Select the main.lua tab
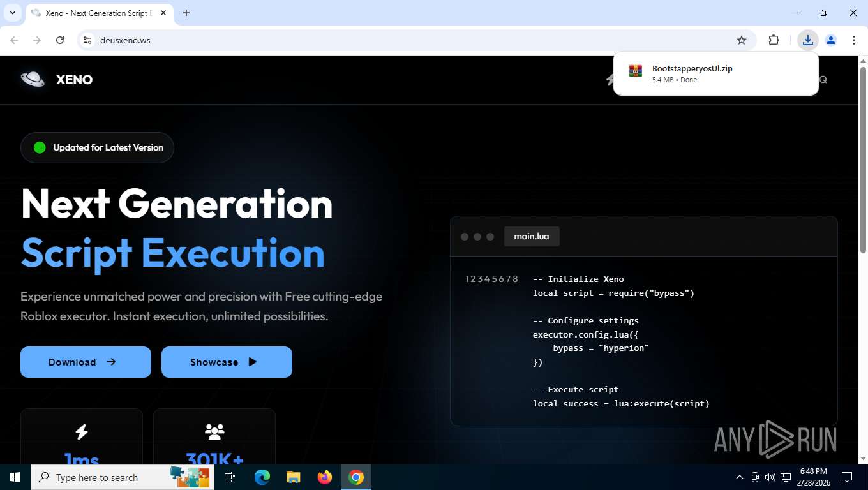Image resolution: width=868 pixels, height=490 pixels. point(532,236)
